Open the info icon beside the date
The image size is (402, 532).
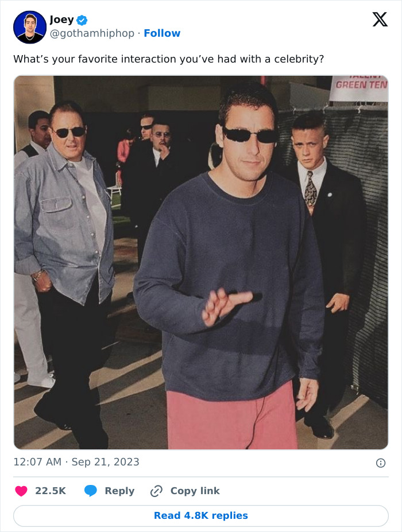381,463
